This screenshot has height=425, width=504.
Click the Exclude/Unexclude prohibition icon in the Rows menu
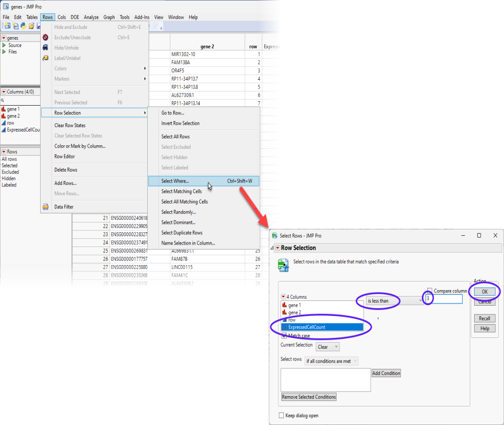pos(46,37)
